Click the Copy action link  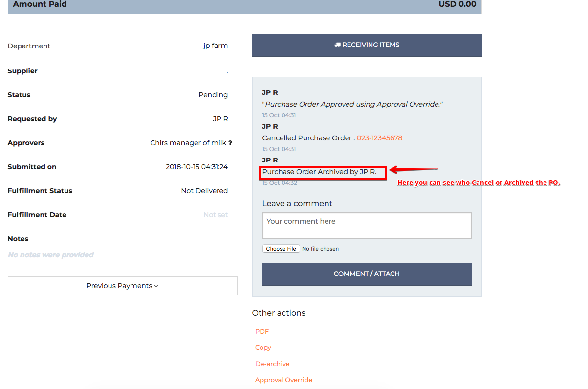click(263, 348)
